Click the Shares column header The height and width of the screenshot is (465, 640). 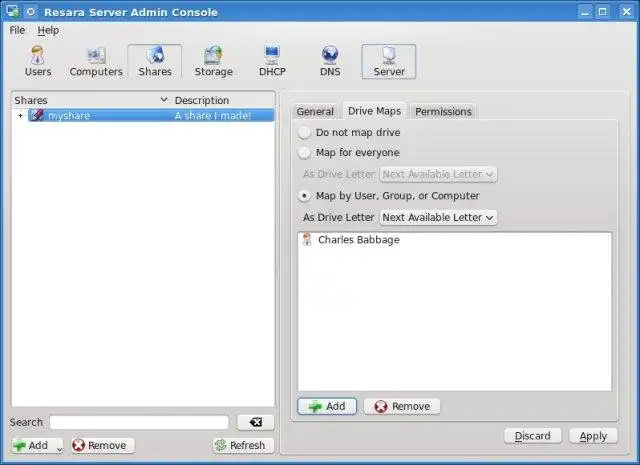click(91, 100)
